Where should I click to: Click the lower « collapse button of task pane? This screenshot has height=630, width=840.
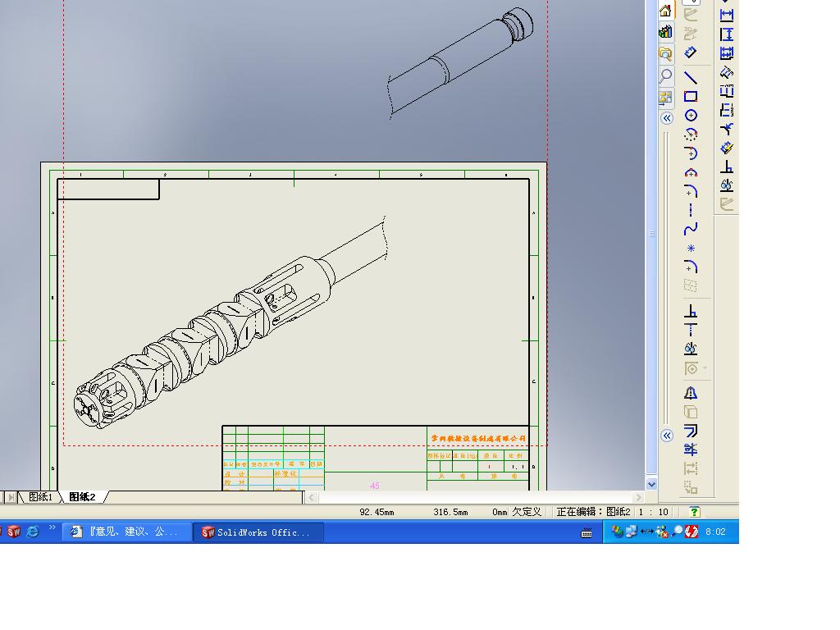pos(666,436)
